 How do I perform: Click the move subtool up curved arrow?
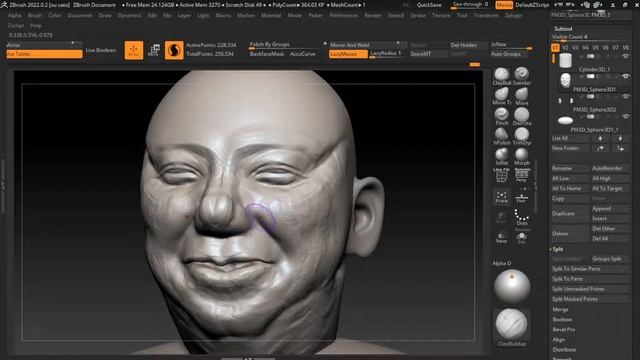(x=600, y=148)
